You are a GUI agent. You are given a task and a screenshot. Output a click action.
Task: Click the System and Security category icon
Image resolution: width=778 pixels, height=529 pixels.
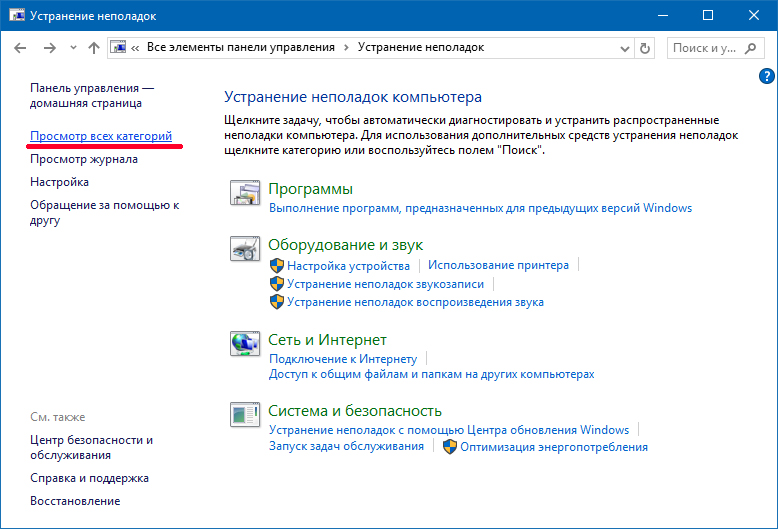coord(245,414)
